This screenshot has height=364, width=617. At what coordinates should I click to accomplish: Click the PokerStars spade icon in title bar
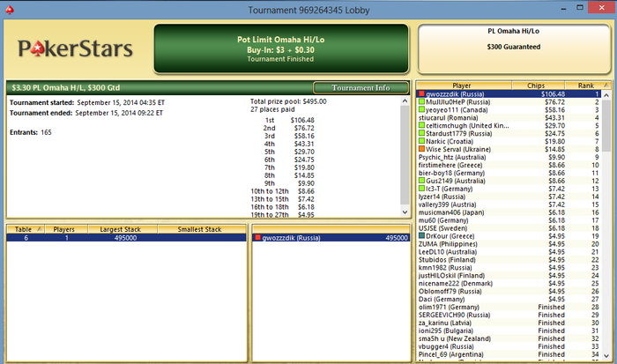tap(10, 10)
